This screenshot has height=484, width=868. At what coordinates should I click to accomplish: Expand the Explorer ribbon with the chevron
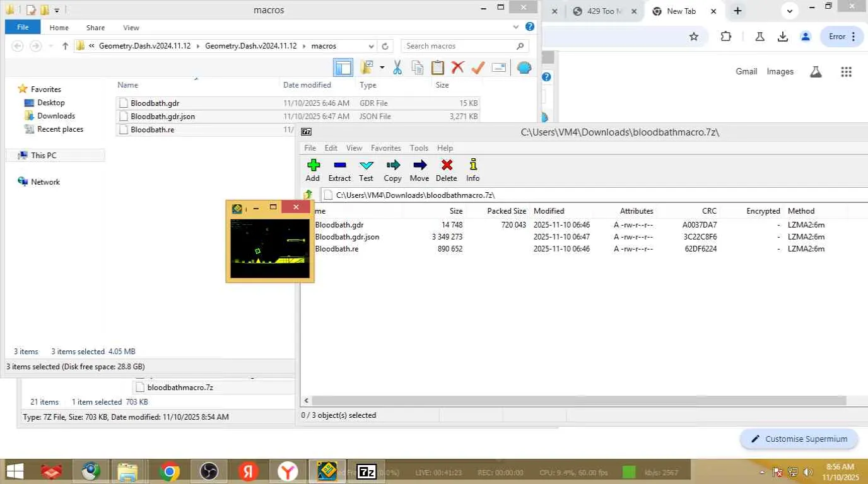tap(516, 27)
